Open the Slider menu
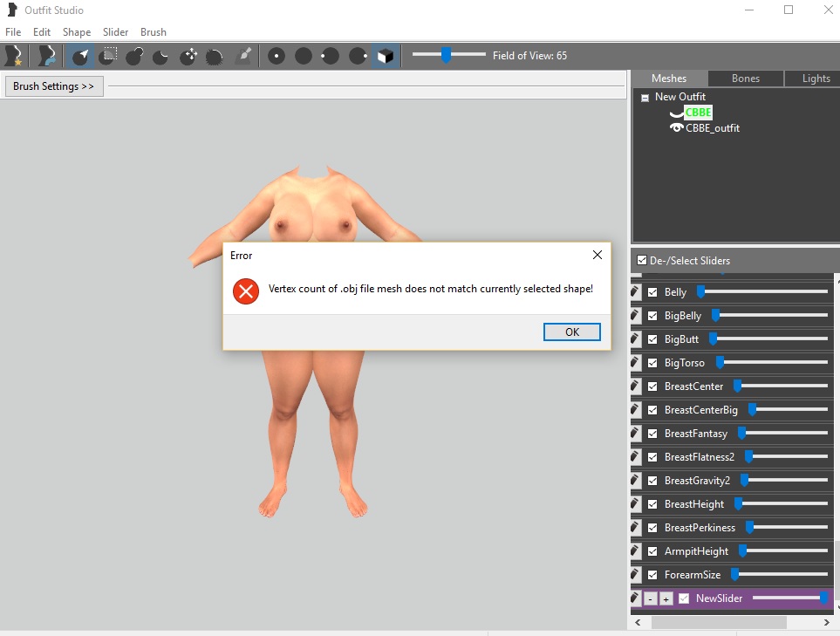This screenshot has width=840, height=636. (116, 32)
